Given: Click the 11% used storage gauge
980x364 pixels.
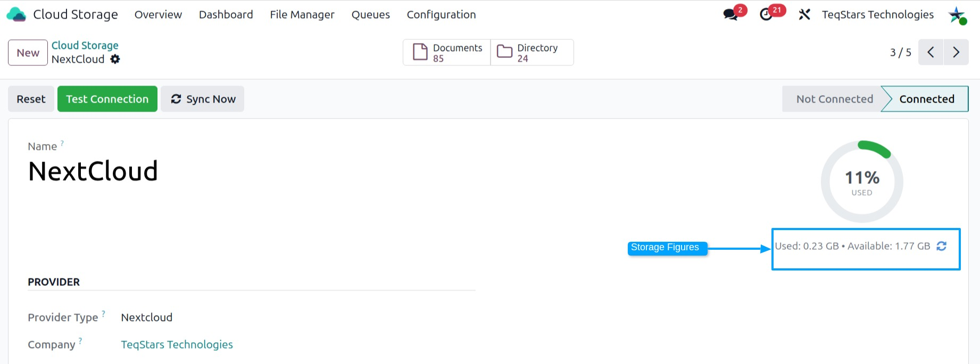Looking at the screenshot, I should [862, 181].
